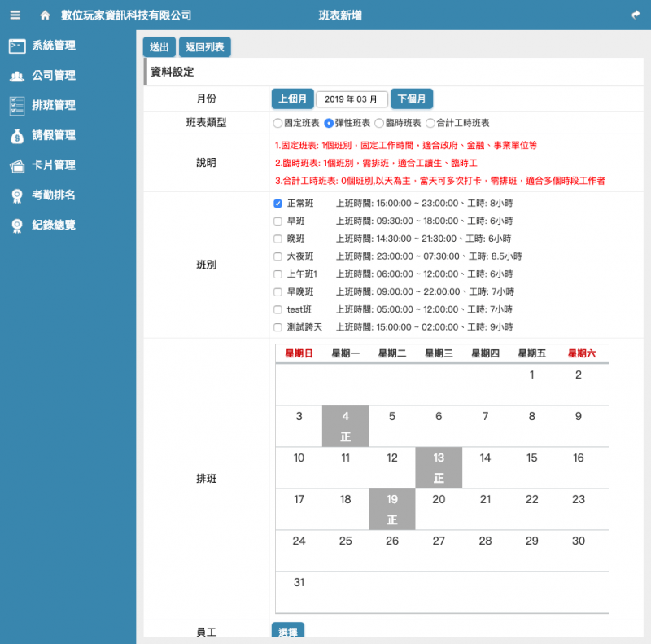Click the 請假管理 money bag icon

coord(17,136)
